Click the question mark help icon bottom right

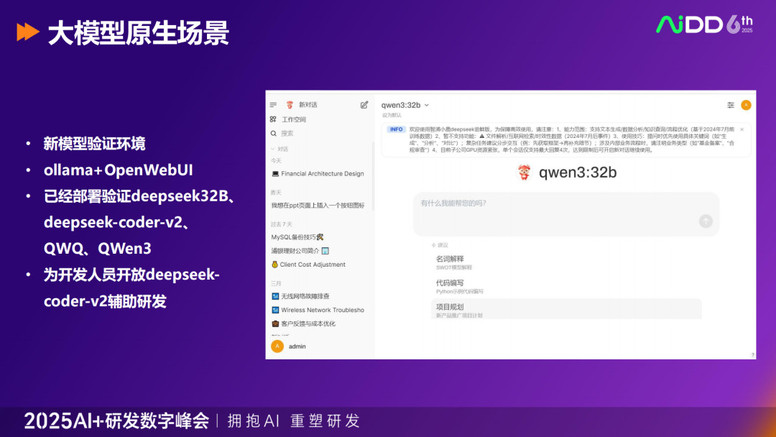[753, 355]
